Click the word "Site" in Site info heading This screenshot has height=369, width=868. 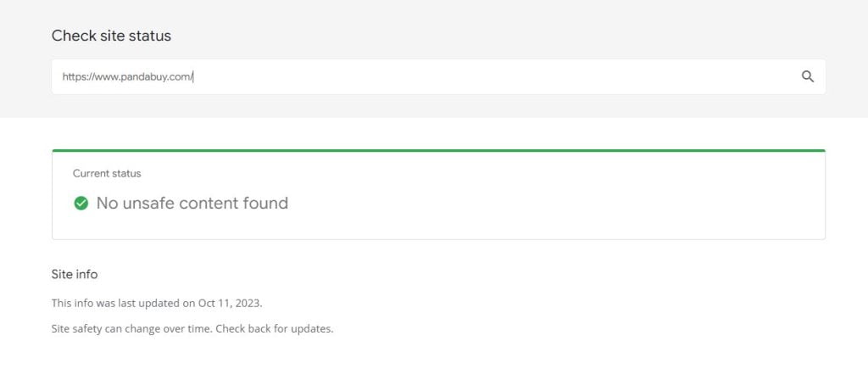[x=62, y=275]
